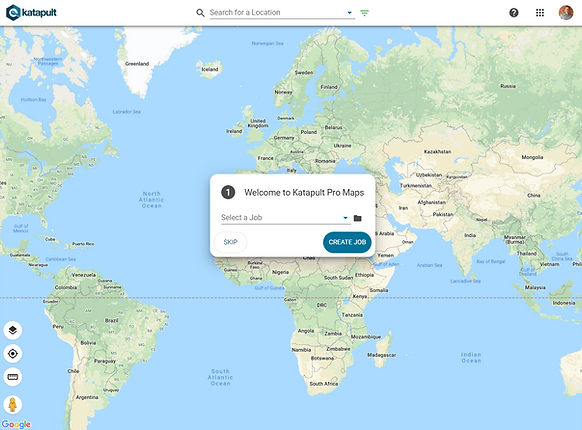
Task: Click the CREATE JOB button
Action: coord(347,242)
